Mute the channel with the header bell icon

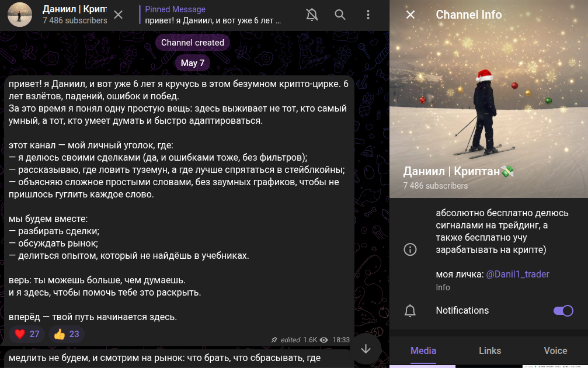pyautogui.click(x=312, y=15)
